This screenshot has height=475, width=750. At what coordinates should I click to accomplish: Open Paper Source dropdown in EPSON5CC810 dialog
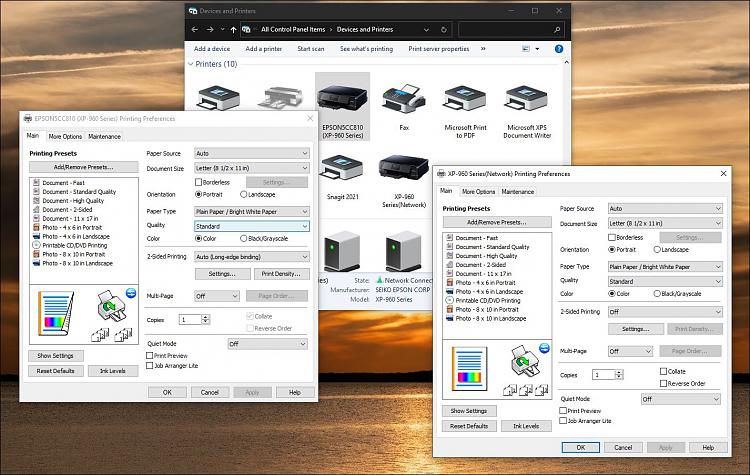tap(252, 153)
